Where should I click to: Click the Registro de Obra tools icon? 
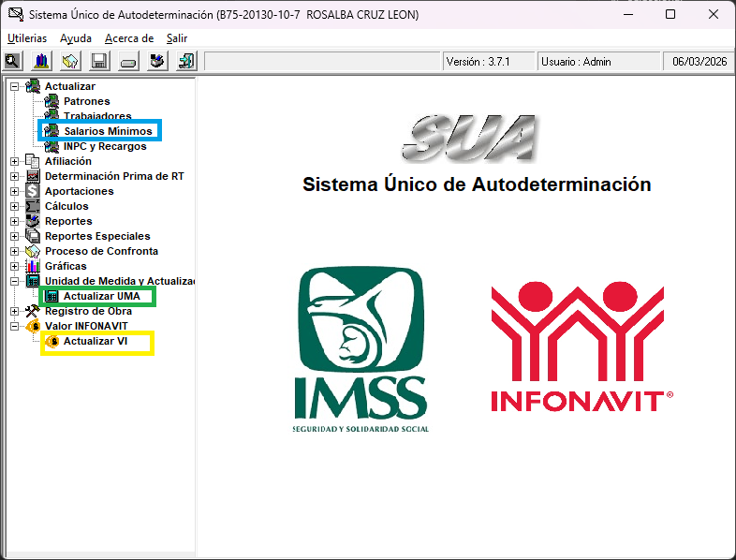33,311
